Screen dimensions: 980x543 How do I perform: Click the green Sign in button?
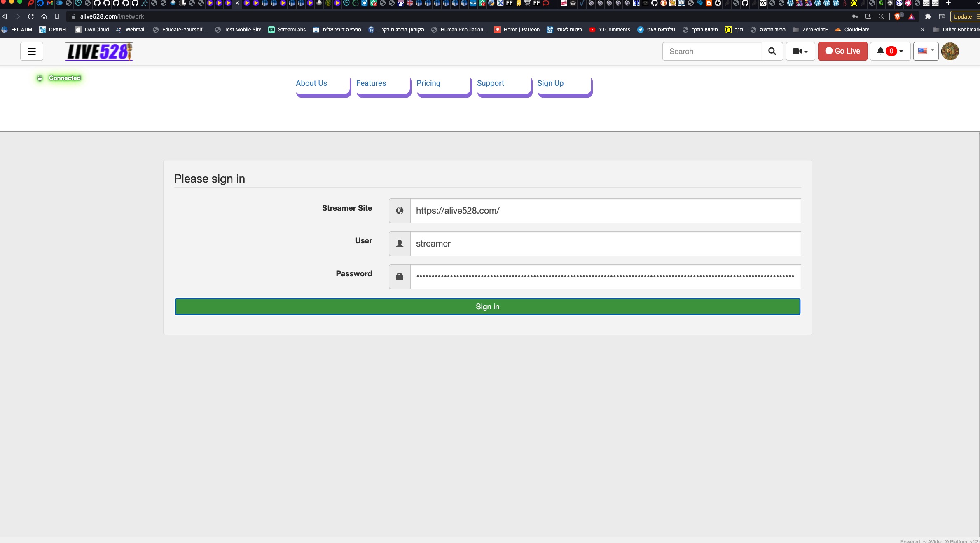pyautogui.click(x=487, y=307)
